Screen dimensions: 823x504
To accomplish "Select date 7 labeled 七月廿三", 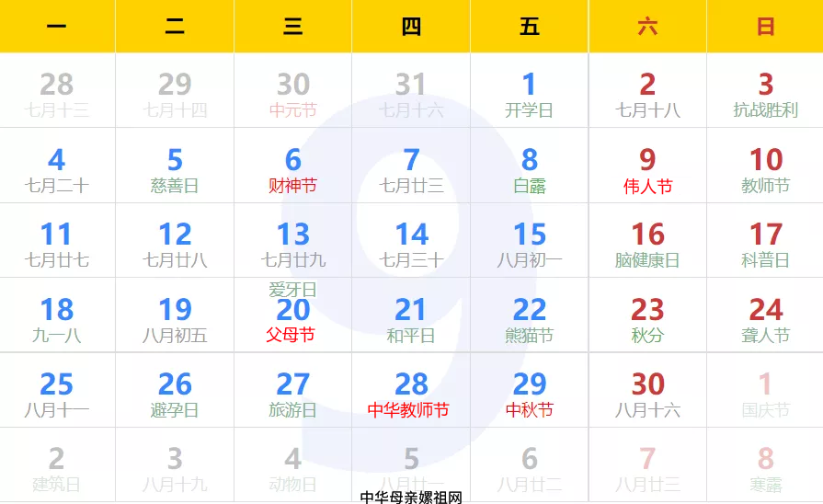I will (x=411, y=166).
